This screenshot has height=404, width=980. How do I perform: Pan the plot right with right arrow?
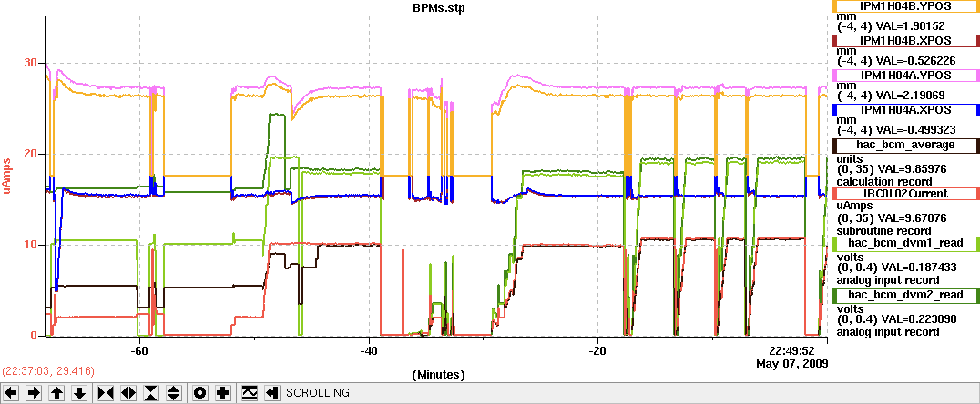[35, 393]
